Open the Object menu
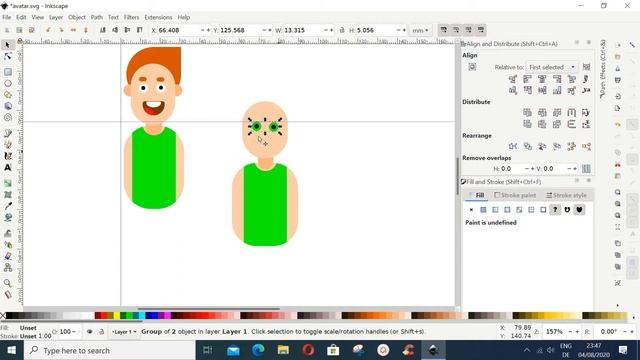This screenshot has height=360, width=640. [x=77, y=17]
